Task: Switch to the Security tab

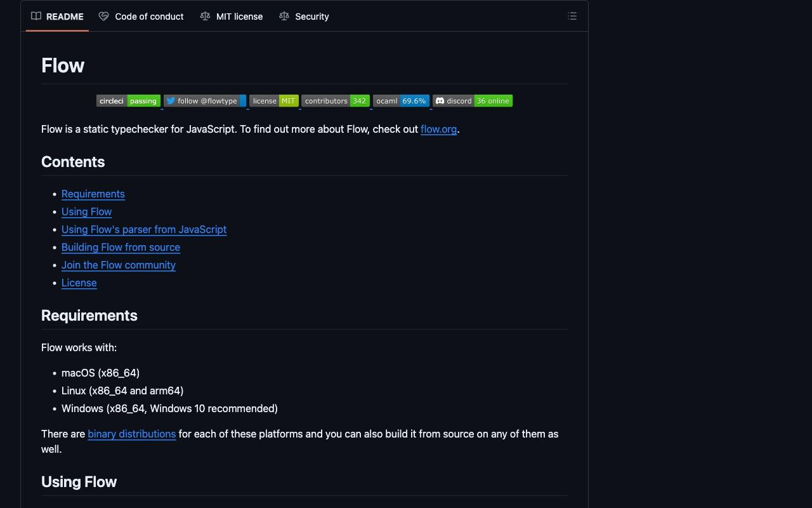Action: tap(304, 17)
